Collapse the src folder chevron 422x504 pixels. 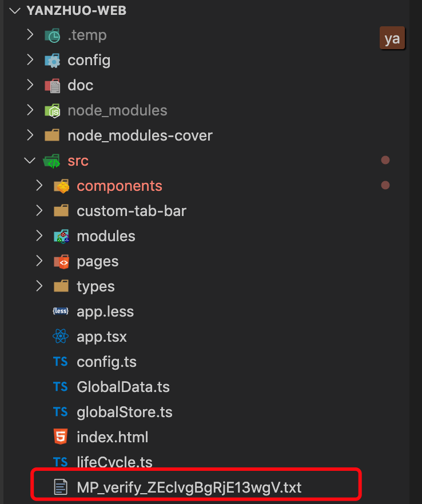click(x=30, y=161)
